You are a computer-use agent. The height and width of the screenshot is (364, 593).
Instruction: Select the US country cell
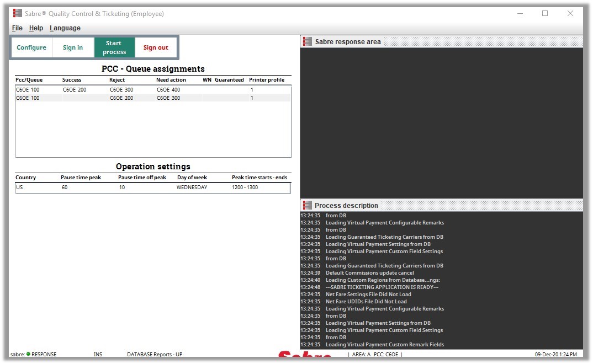coord(19,188)
